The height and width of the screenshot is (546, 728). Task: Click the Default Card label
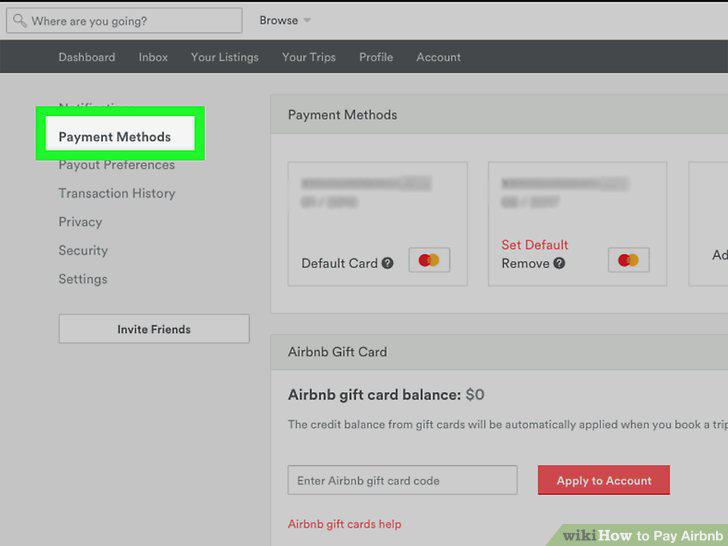339,263
